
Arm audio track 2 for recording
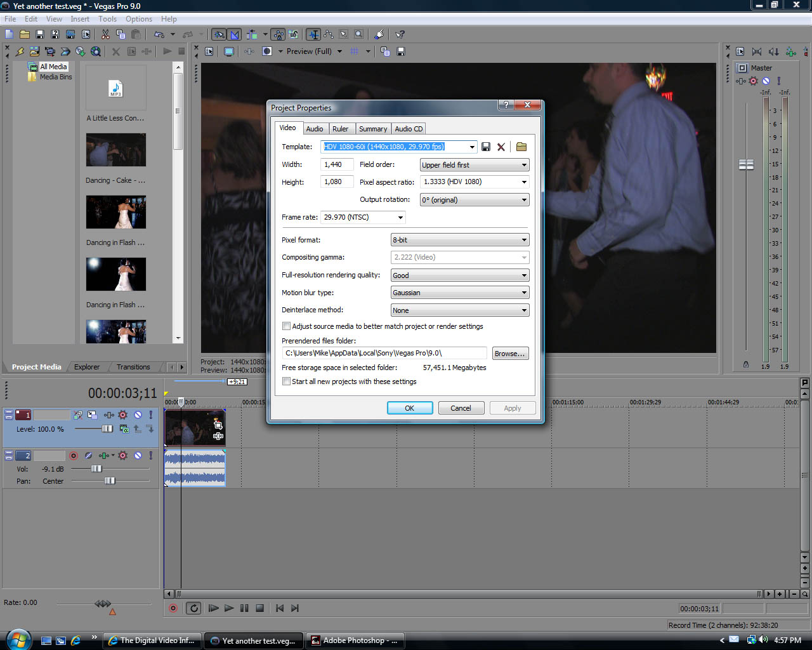point(74,455)
